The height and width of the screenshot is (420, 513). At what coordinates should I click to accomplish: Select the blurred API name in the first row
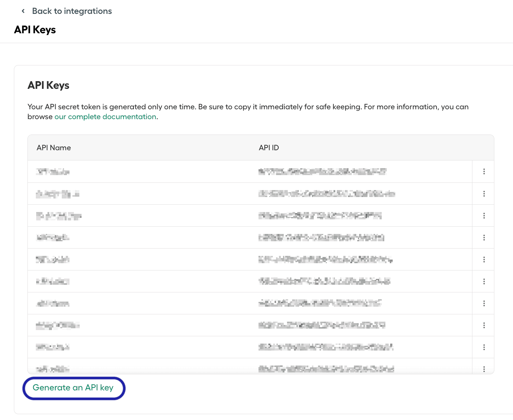pyautogui.click(x=53, y=172)
